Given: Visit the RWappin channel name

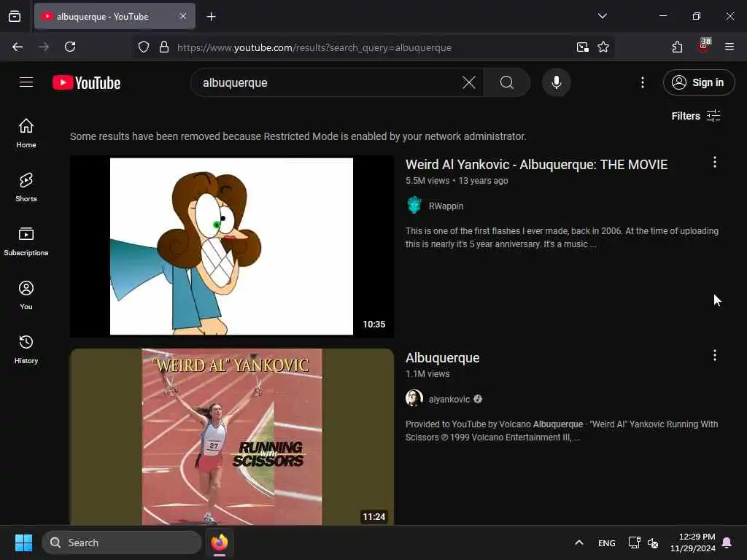Looking at the screenshot, I should tap(446, 206).
